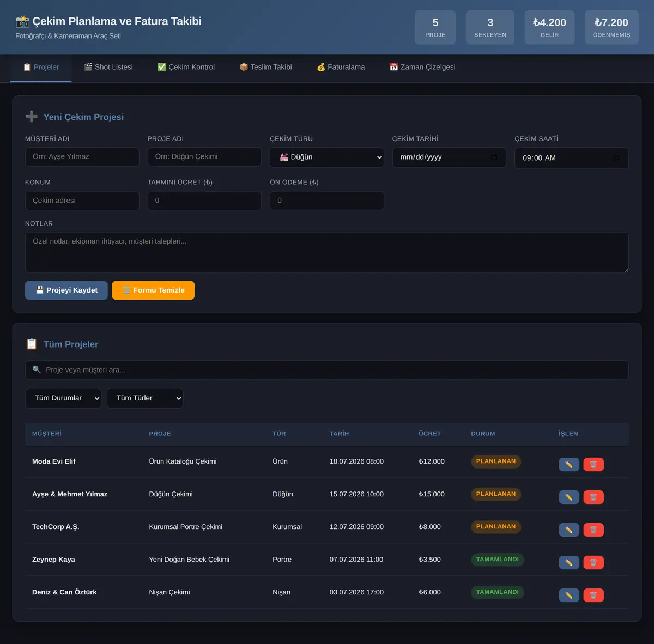Edit the Ayşe & Mehmet Yılmaz project
The height and width of the screenshot is (644, 654).
coord(569,497)
